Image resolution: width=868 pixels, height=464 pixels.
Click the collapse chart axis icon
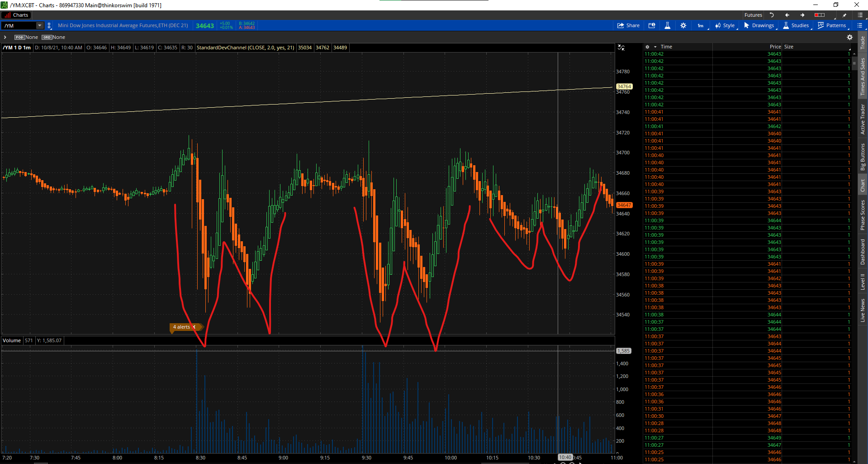[621, 48]
